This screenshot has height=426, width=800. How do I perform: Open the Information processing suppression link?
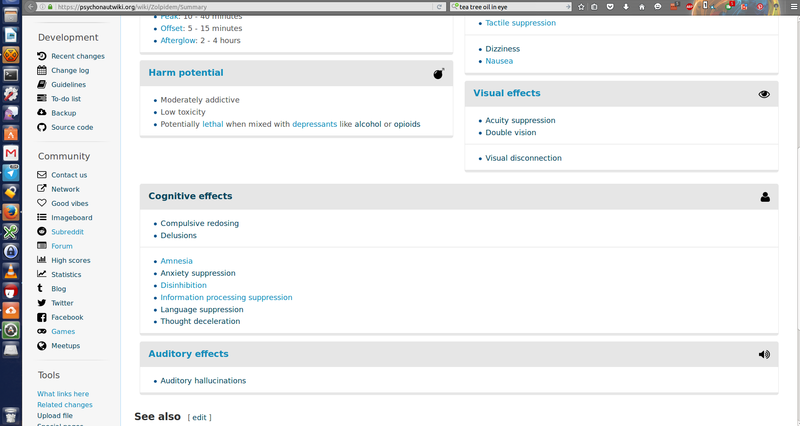tap(227, 297)
